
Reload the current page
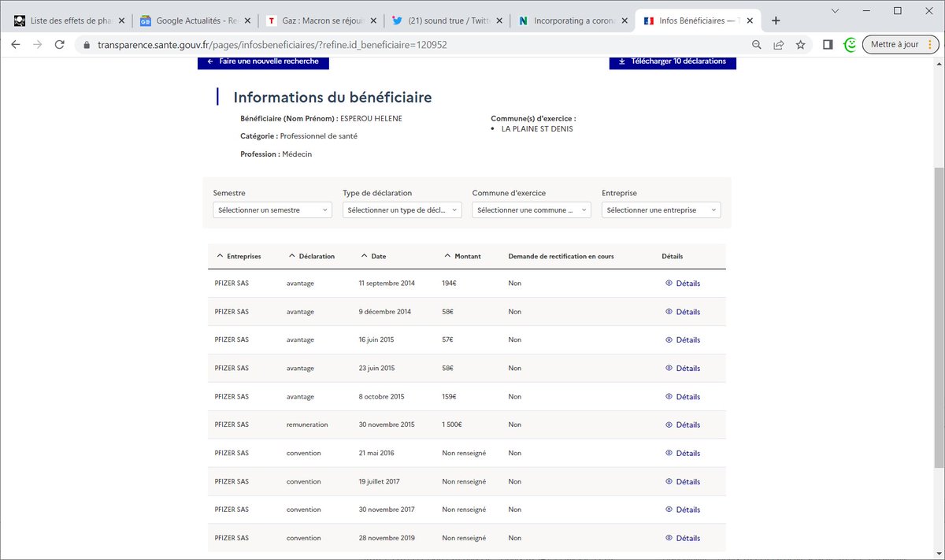point(59,45)
